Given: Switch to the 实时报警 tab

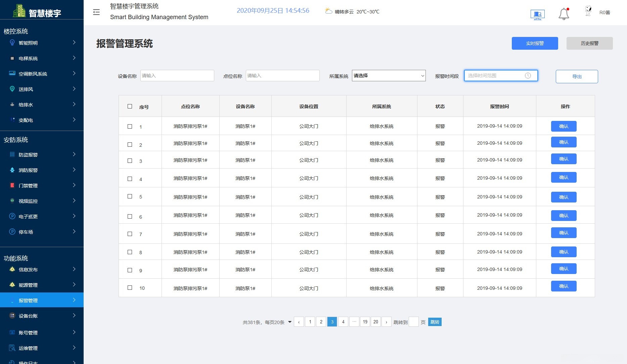Looking at the screenshot, I should (x=535, y=43).
